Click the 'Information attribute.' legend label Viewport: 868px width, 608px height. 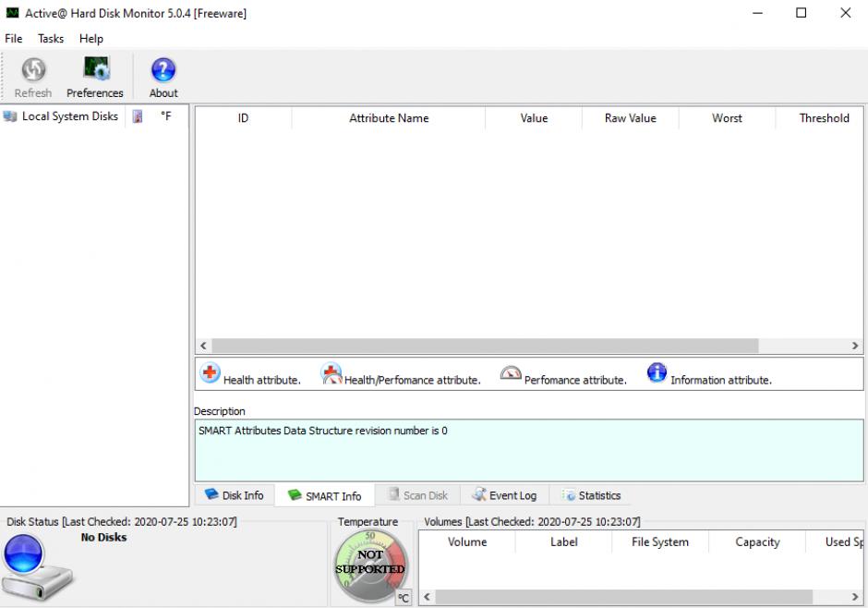(721, 380)
